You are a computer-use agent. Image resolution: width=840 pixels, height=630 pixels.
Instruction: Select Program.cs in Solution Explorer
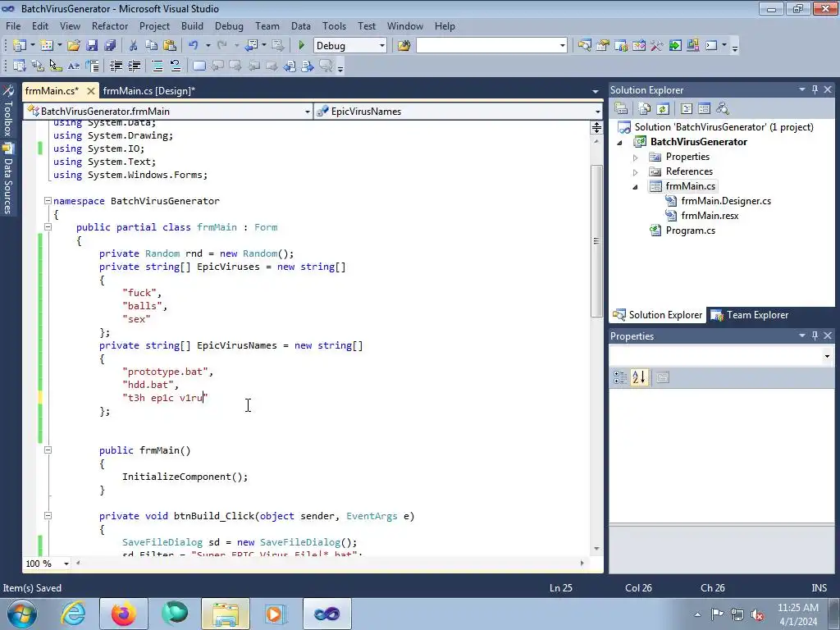coord(690,231)
